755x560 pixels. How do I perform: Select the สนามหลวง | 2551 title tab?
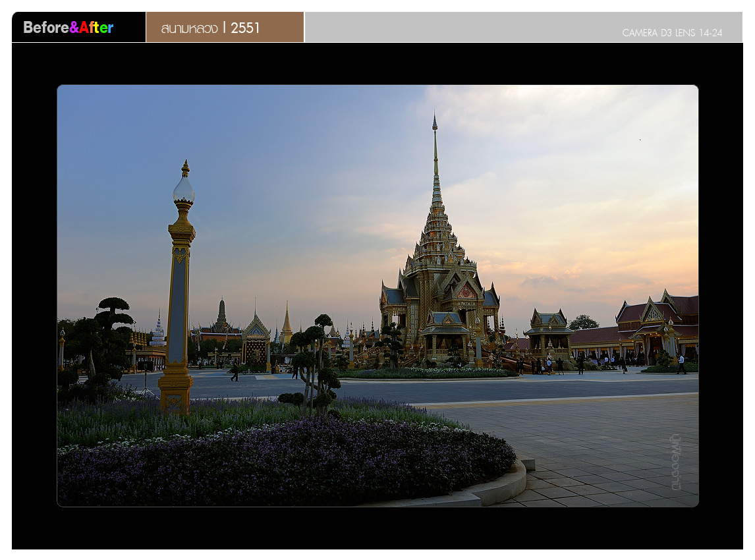pos(211,28)
